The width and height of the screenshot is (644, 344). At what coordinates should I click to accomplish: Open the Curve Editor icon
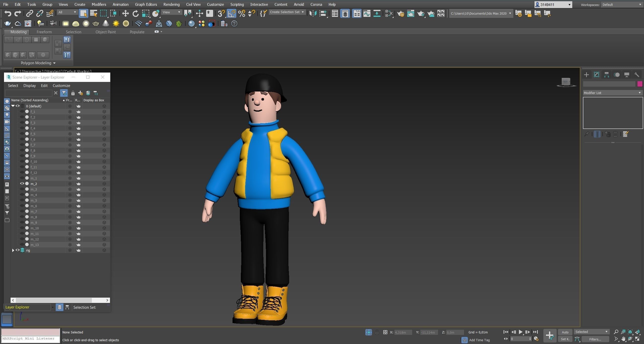point(367,13)
